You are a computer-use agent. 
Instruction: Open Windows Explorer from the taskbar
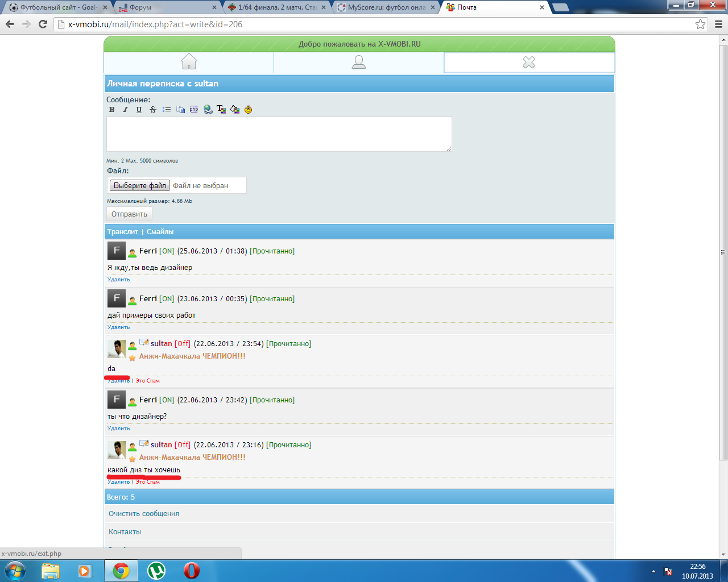coord(51,571)
